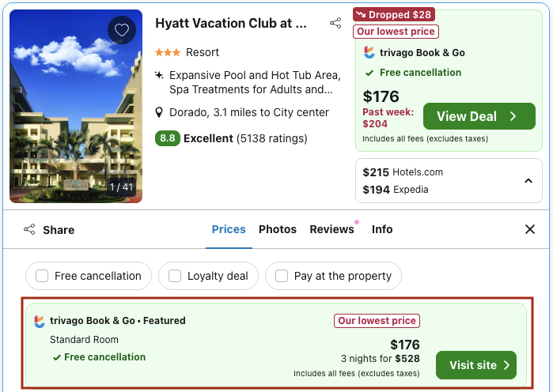Click the 8.8 Excellent rating badge
The width and height of the screenshot is (553, 392).
pyautogui.click(x=168, y=138)
